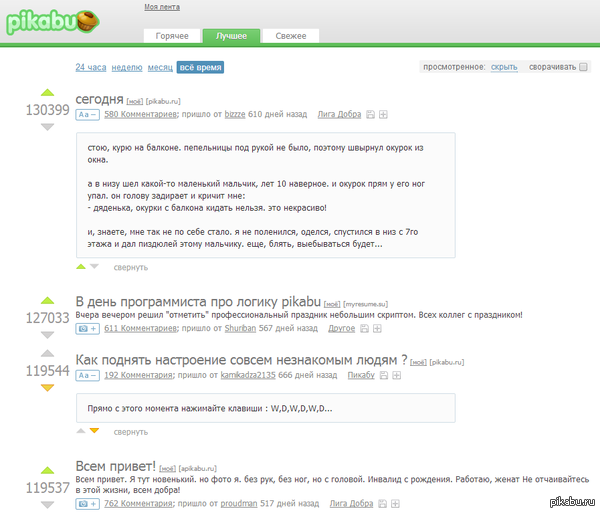Click 'скрыть' link next to просмотренное
The height and width of the screenshot is (513, 600).
(504, 67)
